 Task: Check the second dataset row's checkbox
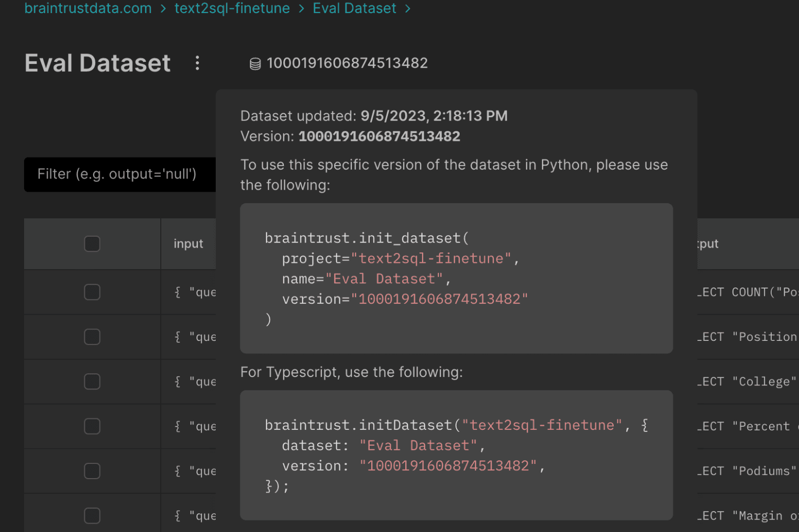pyautogui.click(x=92, y=337)
